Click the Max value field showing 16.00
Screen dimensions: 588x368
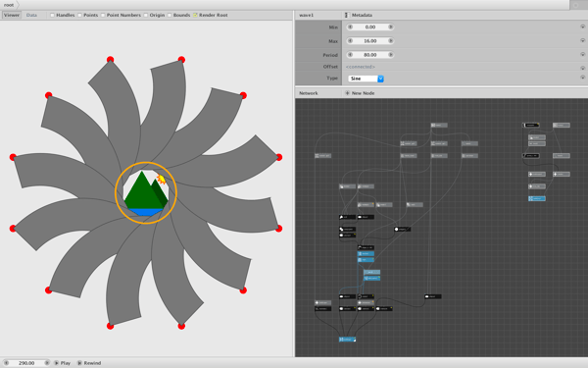point(370,41)
